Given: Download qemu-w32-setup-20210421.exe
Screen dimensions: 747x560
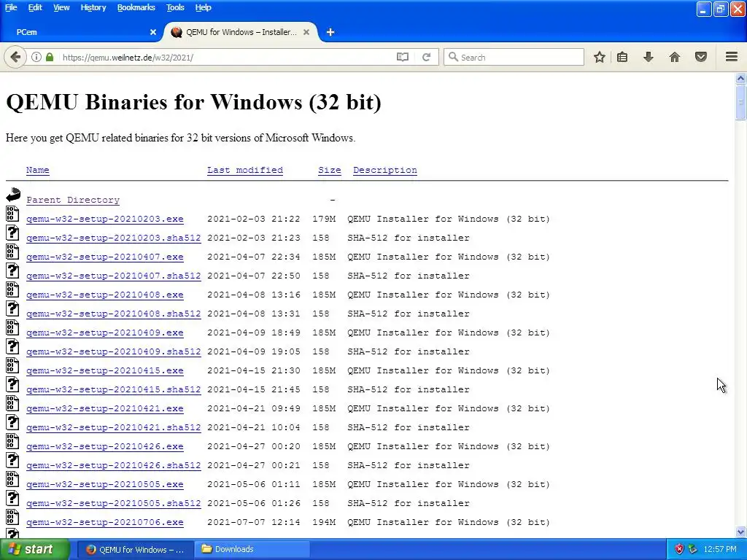Looking at the screenshot, I should coord(105,408).
